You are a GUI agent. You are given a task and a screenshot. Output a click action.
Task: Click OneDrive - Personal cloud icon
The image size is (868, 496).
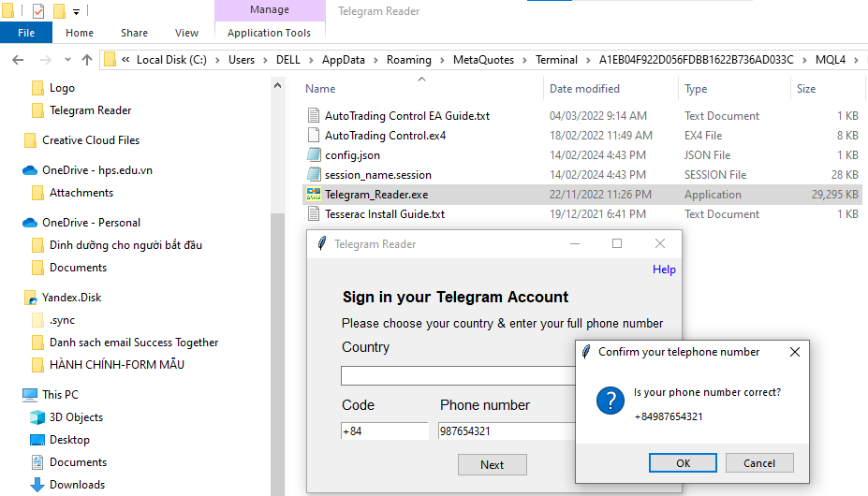(x=30, y=223)
